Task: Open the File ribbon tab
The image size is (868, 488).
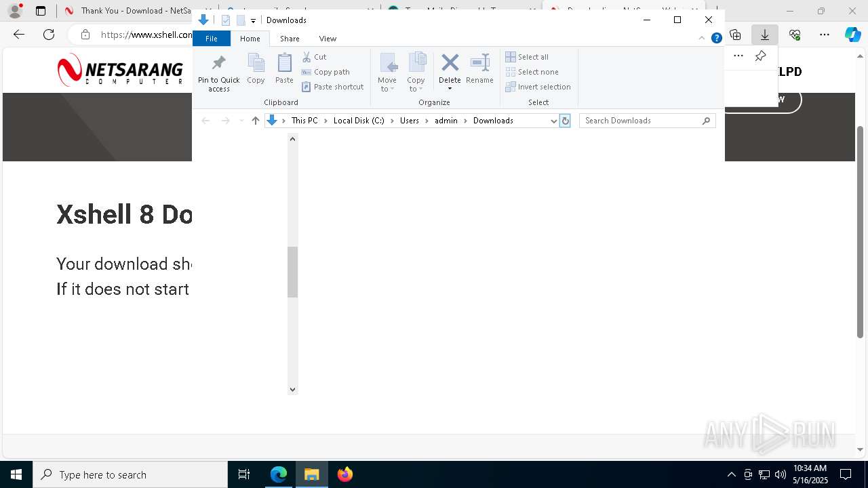Action: pos(212,39)
